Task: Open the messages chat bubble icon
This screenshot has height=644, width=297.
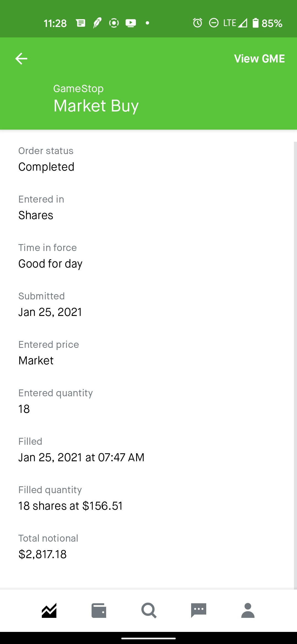Action: click(x=199, y=610)
